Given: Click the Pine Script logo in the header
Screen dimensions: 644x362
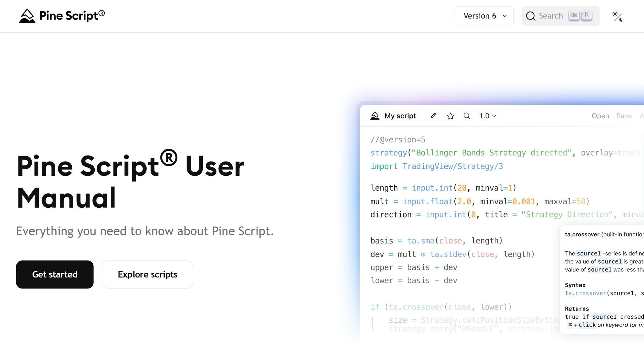Looking at the screenshot, I should pyautogui.click(x=62, y=16).
